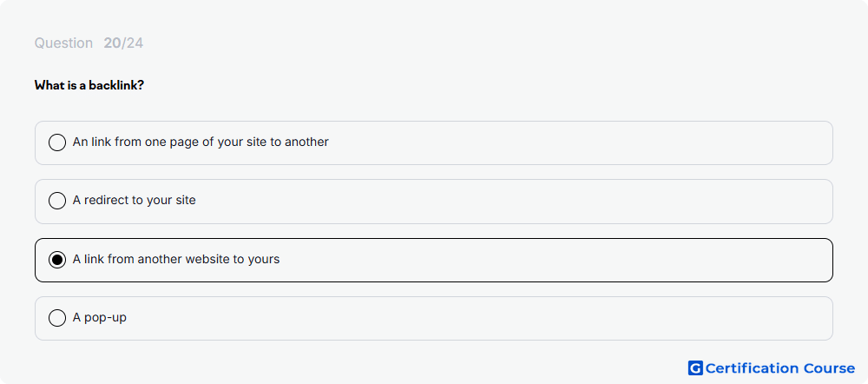Click the filled radio for "link from another website"
Screen dimensions: 868x384
(57, 259)
